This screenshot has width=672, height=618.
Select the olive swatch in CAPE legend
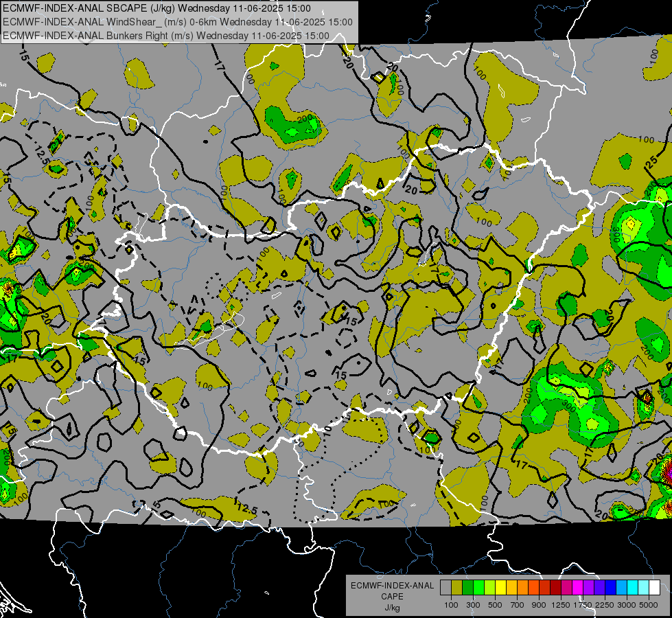point(457,588)
